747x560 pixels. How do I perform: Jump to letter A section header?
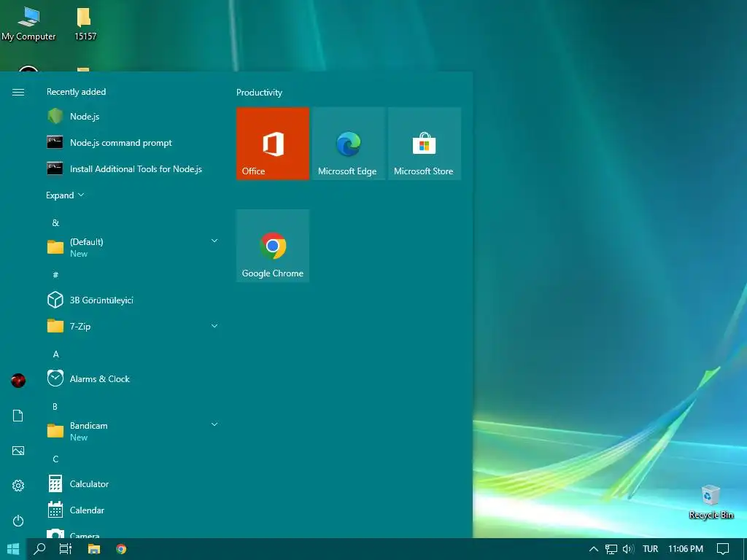pos(55,354)
